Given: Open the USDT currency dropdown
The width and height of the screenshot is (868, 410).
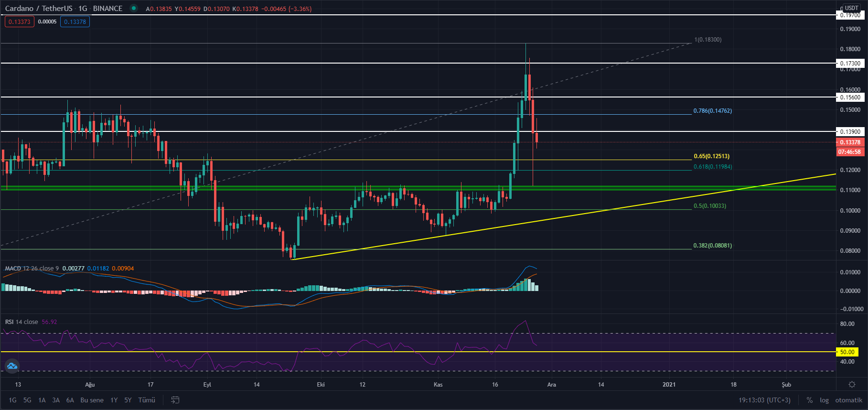Looking at the screenshot, I should [851, 8].
